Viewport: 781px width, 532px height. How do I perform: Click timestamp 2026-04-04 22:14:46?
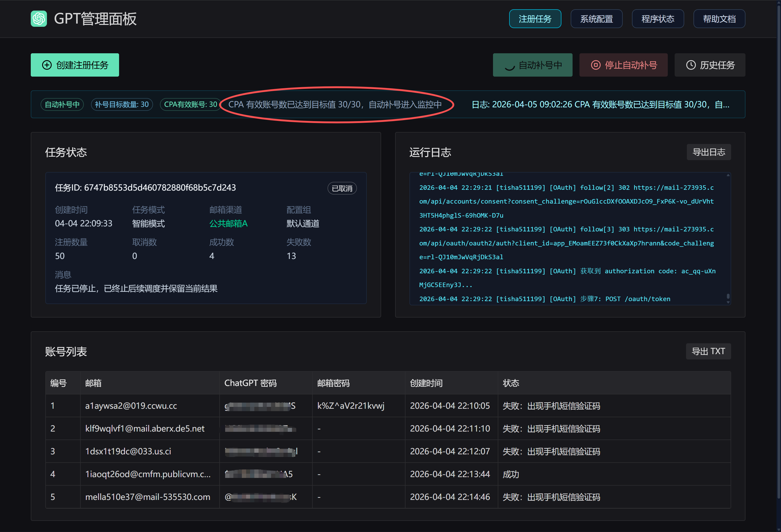[450, 497]
